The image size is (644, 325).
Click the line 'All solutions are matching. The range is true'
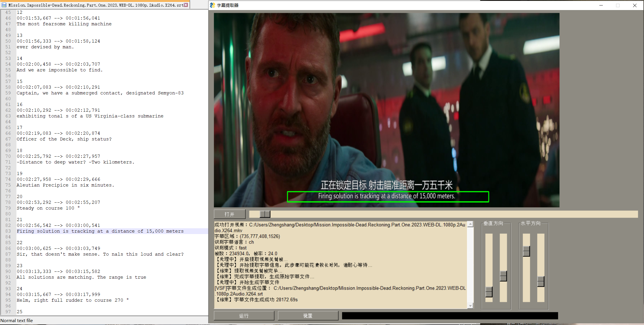point(81,277)
